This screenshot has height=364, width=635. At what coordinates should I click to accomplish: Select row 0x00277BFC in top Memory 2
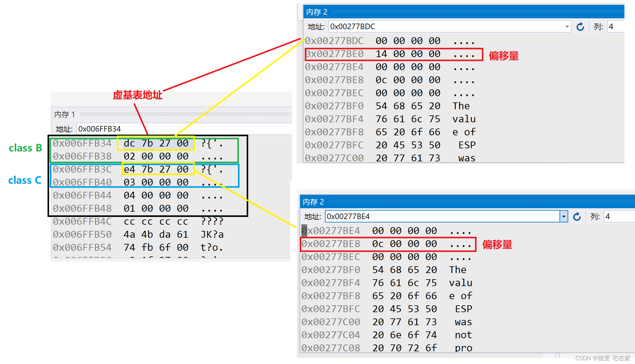(x=390, y=145)
